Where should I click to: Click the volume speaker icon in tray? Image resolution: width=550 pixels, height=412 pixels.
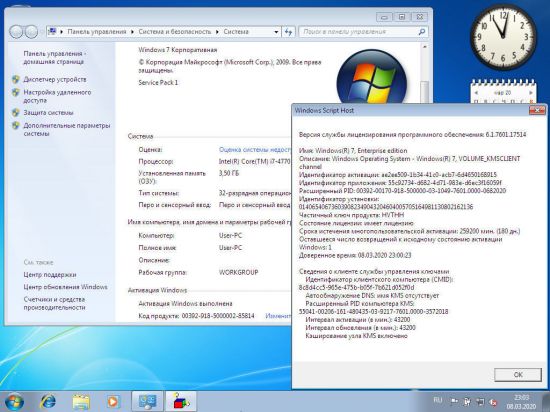(493, 402)
